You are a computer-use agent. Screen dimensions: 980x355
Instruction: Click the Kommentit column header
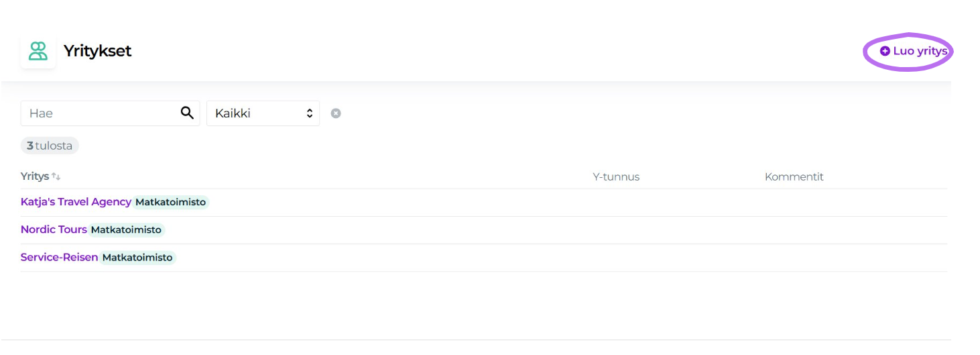tap(794, 177)
